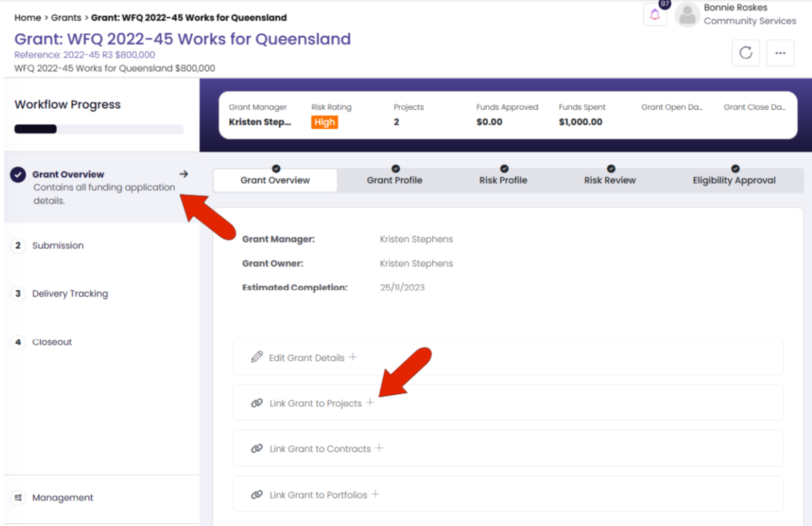This screenshot has height=526, width=812.
Task: Click Bonnie Roskes user avatar
Action: [687, 15]
